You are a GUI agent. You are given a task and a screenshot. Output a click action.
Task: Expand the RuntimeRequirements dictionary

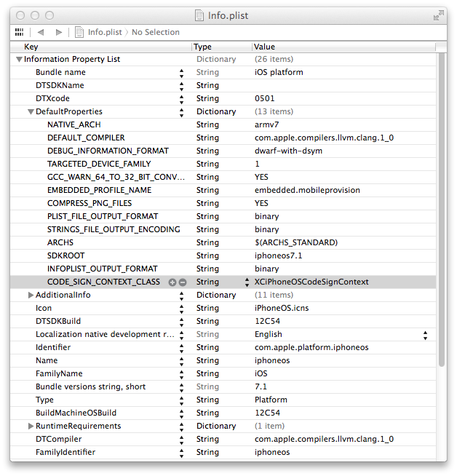pyautogui.click(x=31, y=427)
